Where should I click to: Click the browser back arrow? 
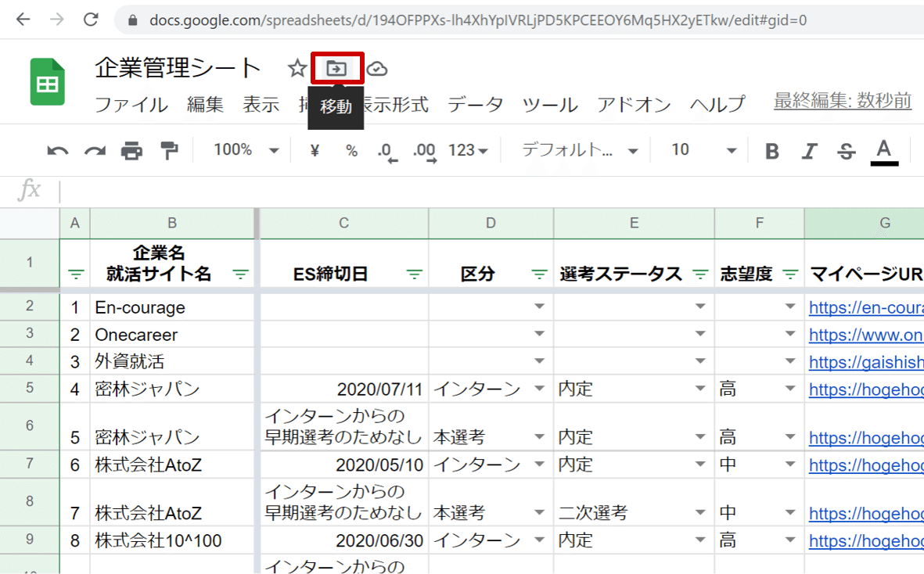click(x=23, y=20)
